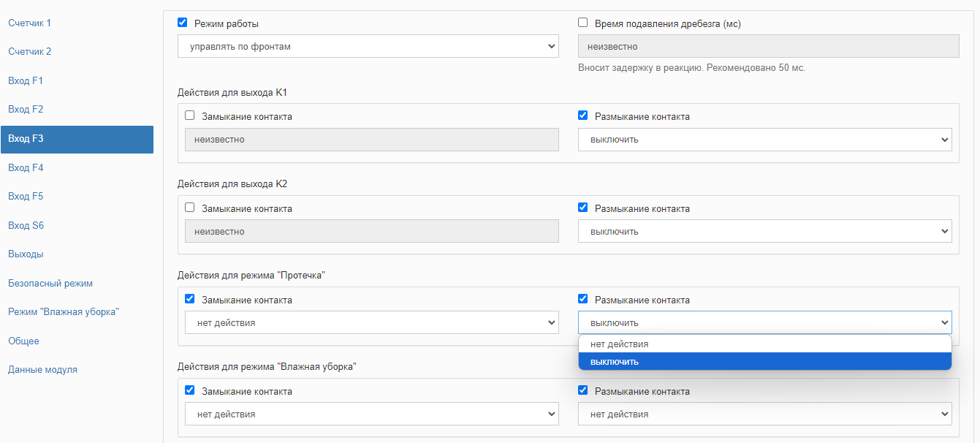The height and width of the screenshot is (443, 980).
Task: Switch to Вход S6 page
Action: [x=26, y=225]
